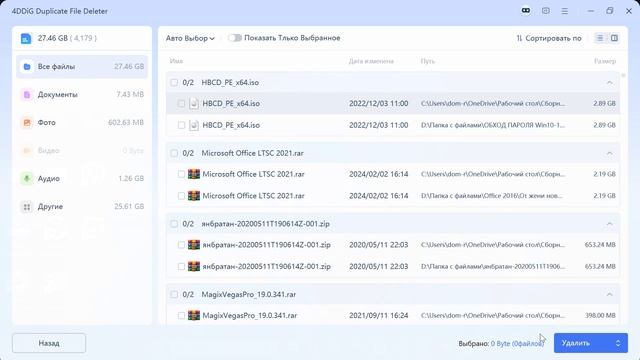This screenshot has width=640, height=360.
Task: Select Видео category
Action: click(82, 151)
